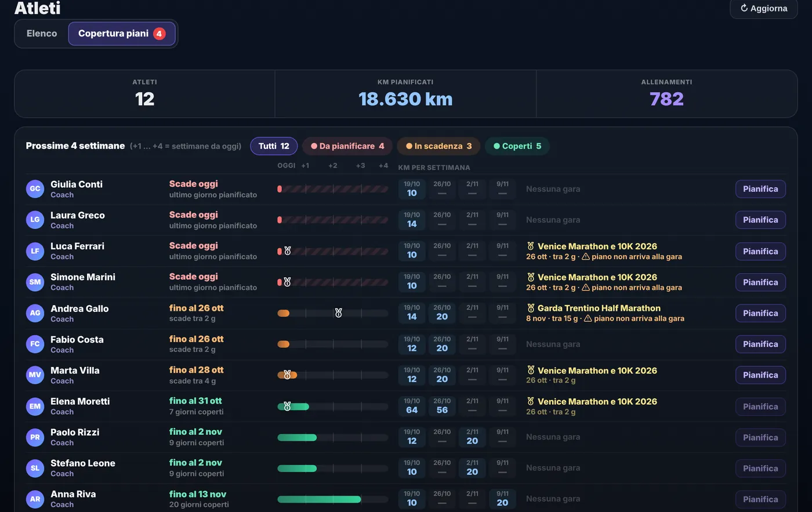Click Anna Riva's green coverage progress bar
Screen dimensions: 812x512
click(319, 499)
